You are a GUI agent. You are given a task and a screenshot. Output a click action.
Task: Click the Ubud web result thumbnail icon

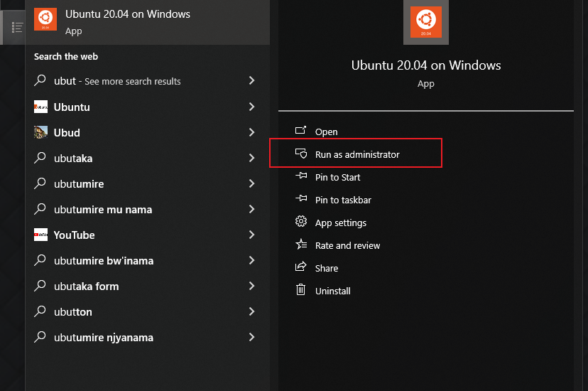[41, 132]
